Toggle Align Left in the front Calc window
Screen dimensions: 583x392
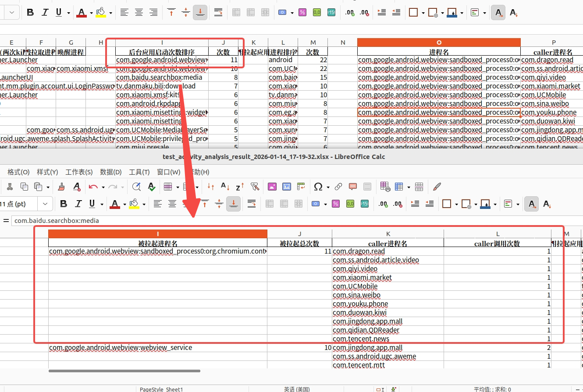[x=158, y=204]
